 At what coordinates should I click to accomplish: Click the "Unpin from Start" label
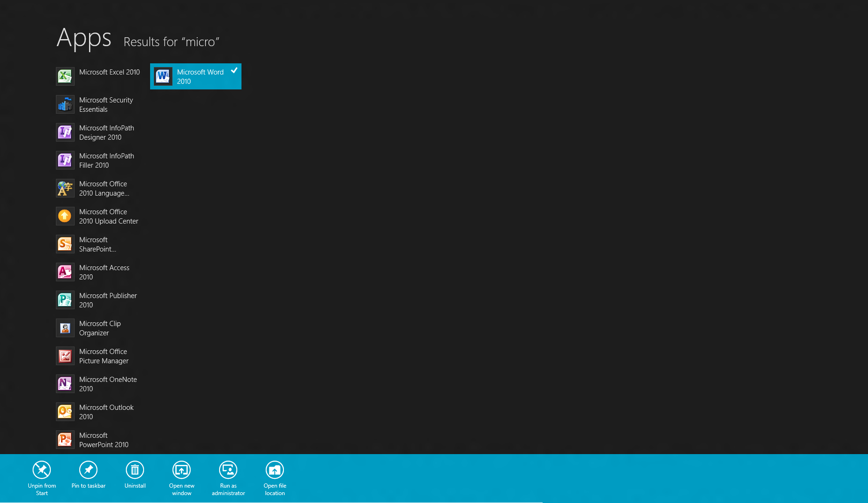coord(42,489)
